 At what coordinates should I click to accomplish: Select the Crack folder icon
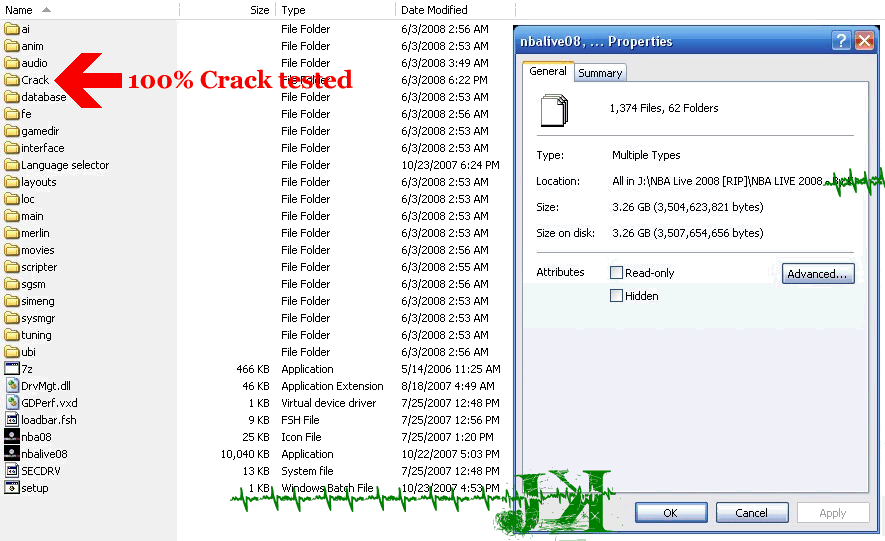(x=12, y=80)
